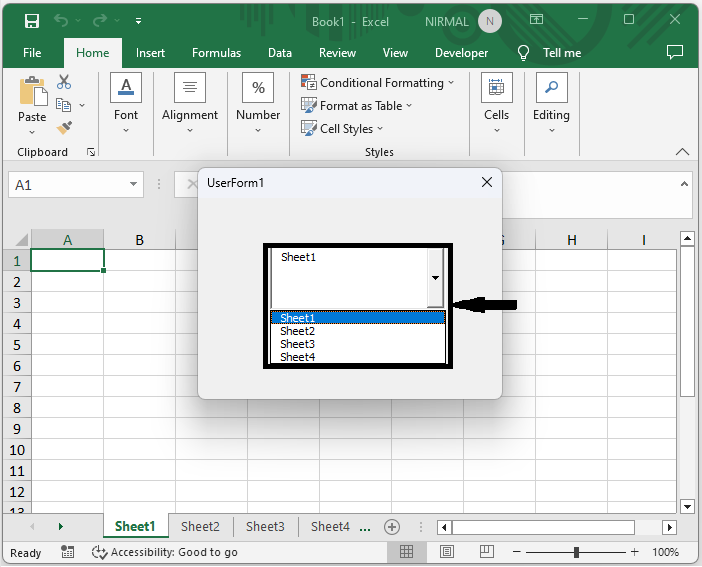Open the Customize Quick Access Toolbar menu

click(x=138, y=21)
